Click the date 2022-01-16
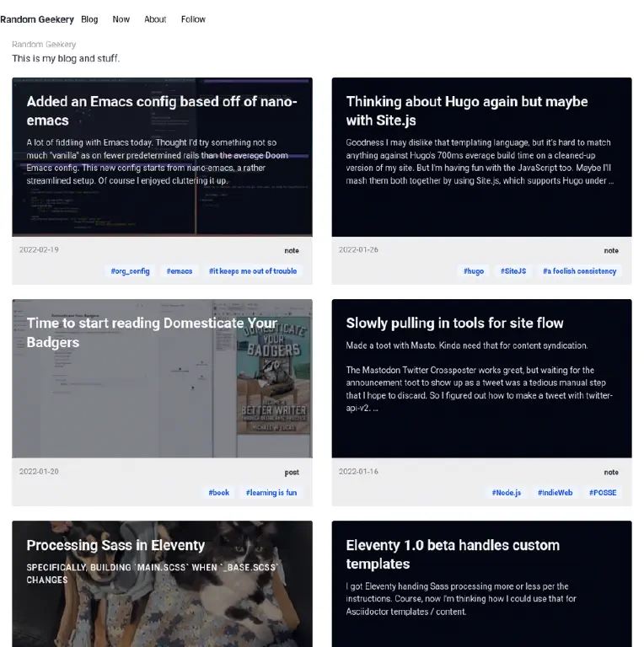The height and width of the screenshot is (647, 644). (358, 471)
